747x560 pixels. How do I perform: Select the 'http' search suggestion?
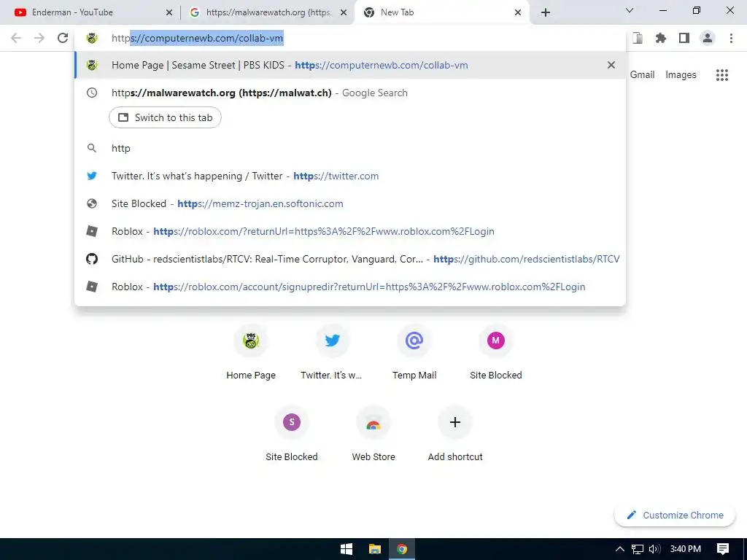(350, 148)
